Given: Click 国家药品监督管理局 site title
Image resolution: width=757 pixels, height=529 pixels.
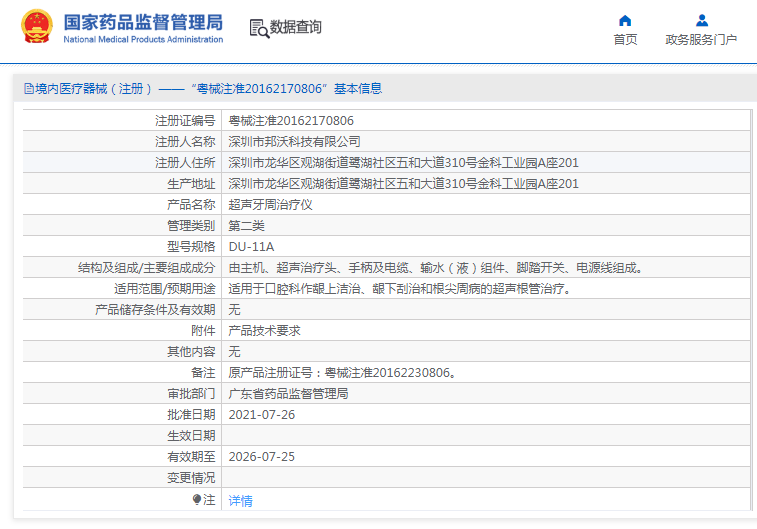Looking at the screenshot, I should point(143,22).
